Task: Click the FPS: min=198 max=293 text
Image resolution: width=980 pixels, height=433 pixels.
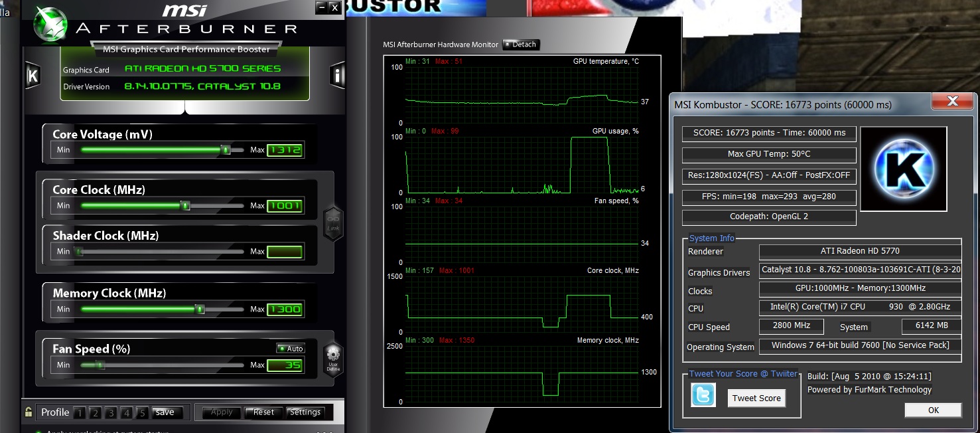Action: [x=769, y=197]
